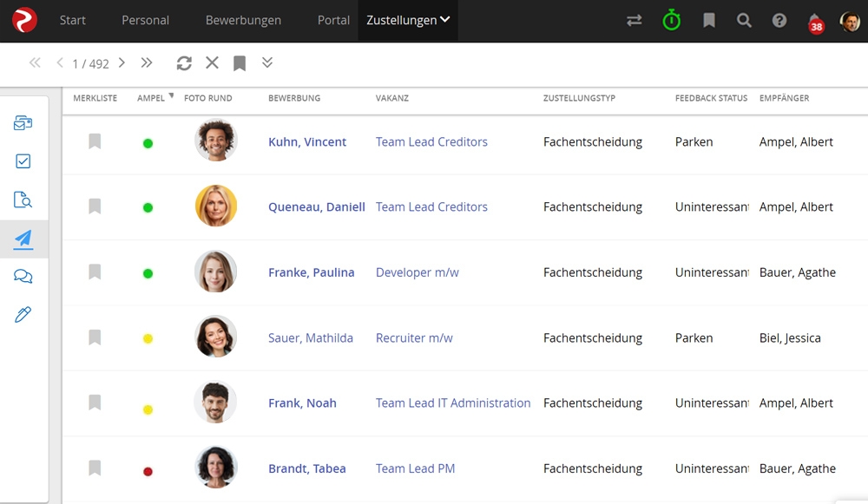The width and height of the screenshot is (868, 504).
Task: Click the round photo of Queneau, Daniell
Action: click(x=216, y=206)
